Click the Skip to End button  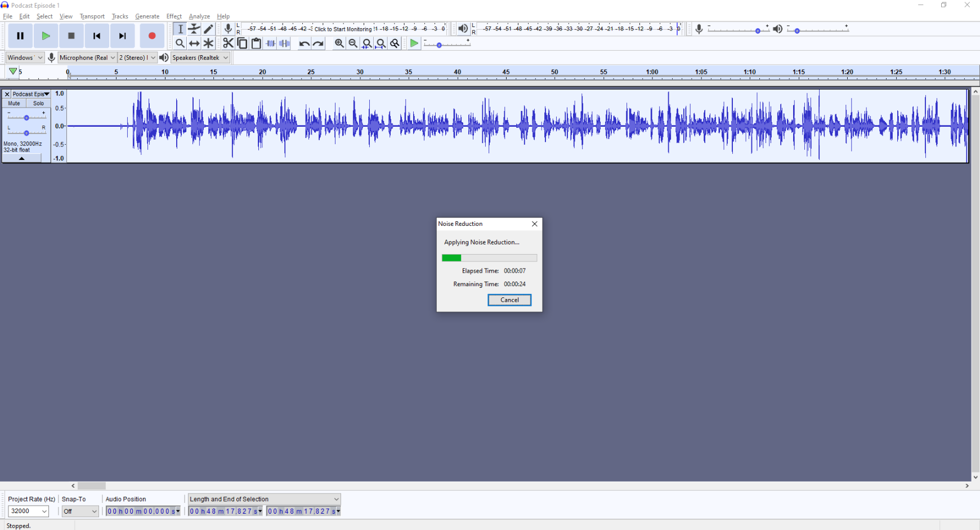[x=122, y=36]
